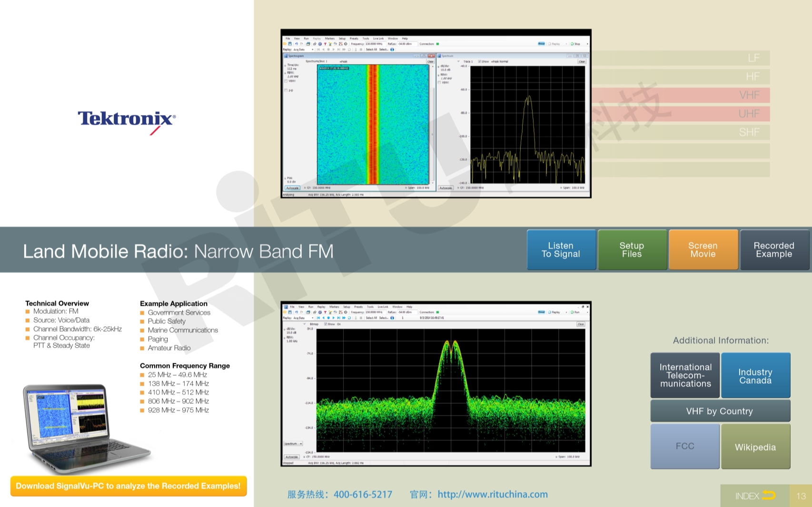
Task: Open the Recorded Example
Action: (773, 250)
